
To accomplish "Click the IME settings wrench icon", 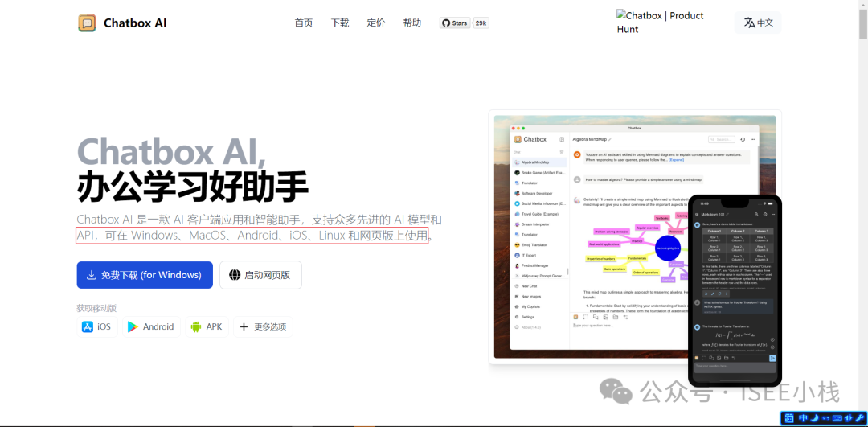I will (859, 417).
